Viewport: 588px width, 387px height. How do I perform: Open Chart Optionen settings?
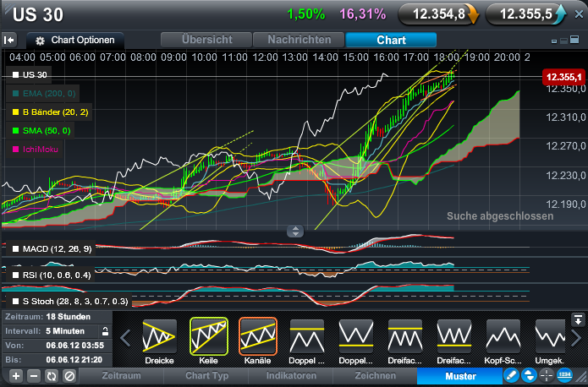75,40
